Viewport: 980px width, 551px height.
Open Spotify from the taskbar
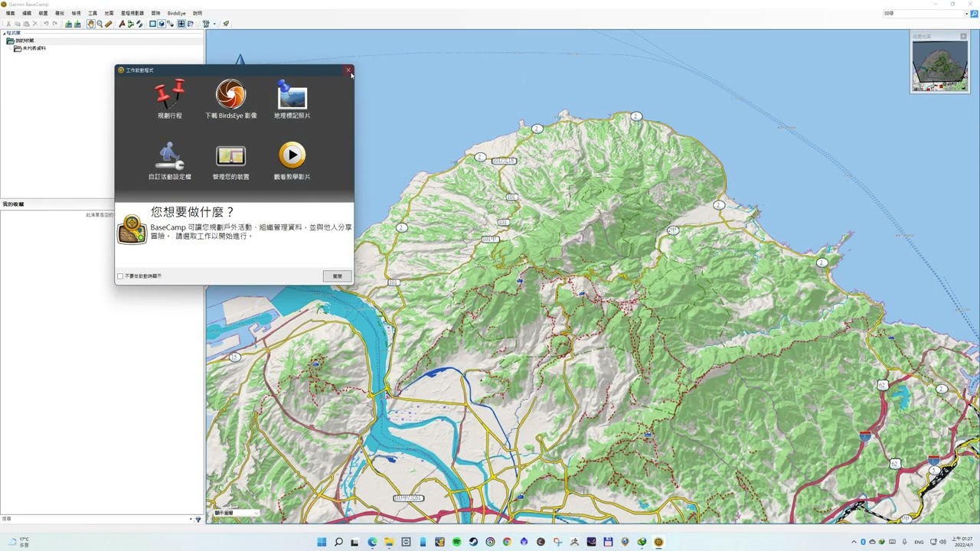coord(456,542)
